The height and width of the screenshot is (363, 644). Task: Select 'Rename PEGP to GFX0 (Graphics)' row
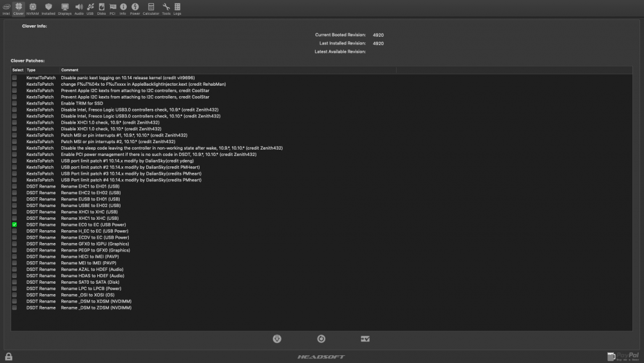(x=321, y=250)
